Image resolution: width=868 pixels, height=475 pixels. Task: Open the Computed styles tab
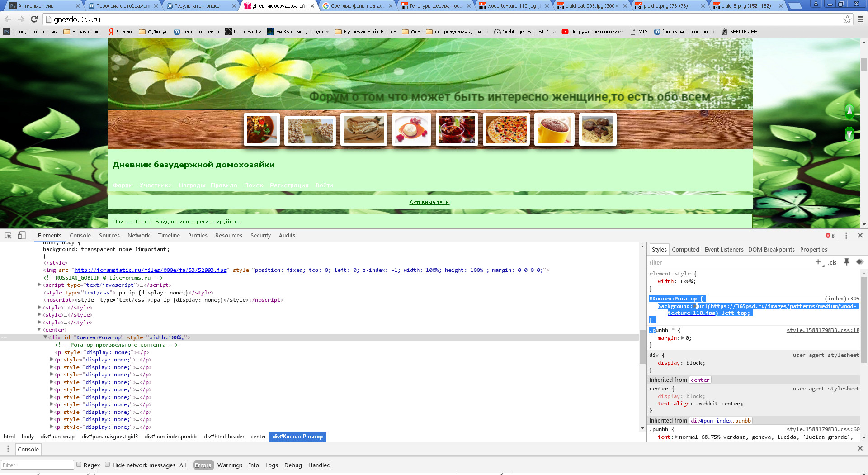[685, 249]
